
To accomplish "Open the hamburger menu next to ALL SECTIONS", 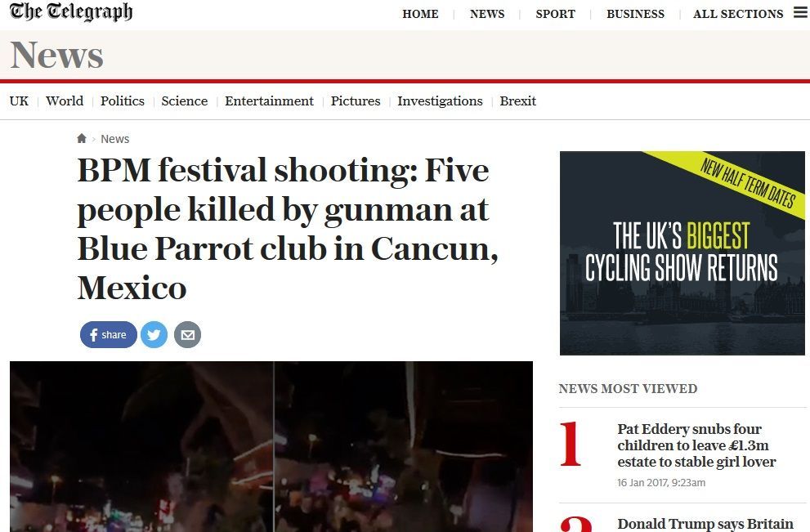I will pyautogui.click(x=799, y=12).
